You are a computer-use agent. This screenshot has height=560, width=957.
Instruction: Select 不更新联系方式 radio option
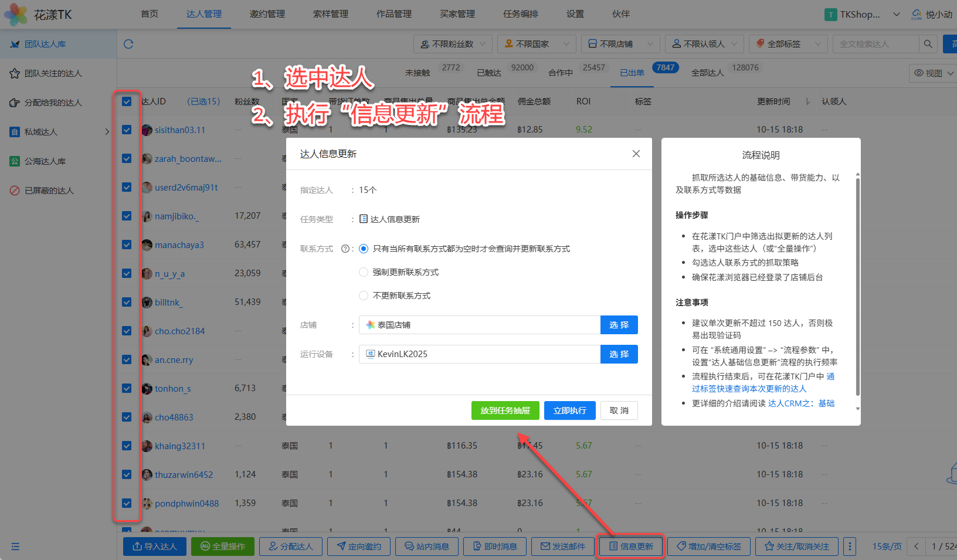coord(364,296)
